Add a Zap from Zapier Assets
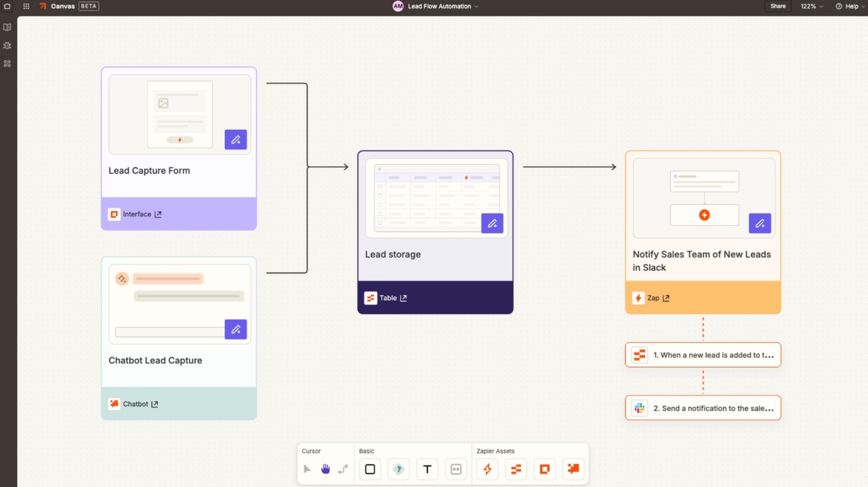Screen dimensions: 868x487 click(x=487, y=469)
